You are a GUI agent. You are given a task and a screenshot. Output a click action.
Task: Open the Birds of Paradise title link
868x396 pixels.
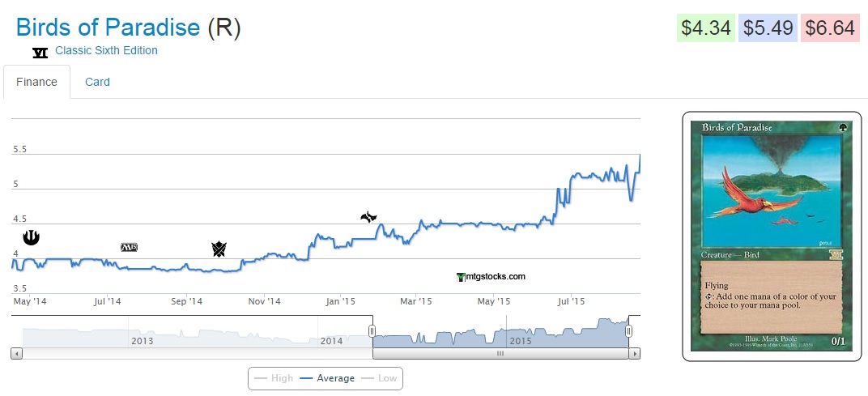pyautogui.click(x=108, y=28)
